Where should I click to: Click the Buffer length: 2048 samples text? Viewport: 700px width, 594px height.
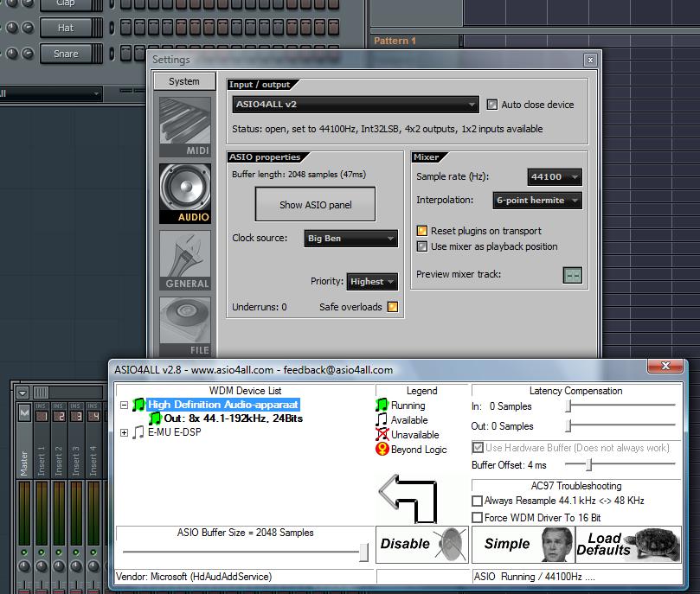pyautogui.click(x=299, y=175)
